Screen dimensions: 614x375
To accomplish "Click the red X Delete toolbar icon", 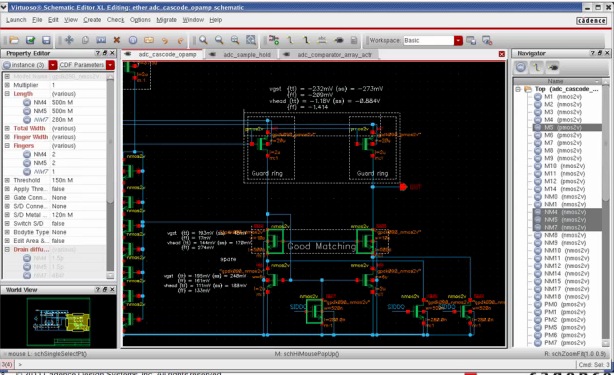I will [117, 40].
